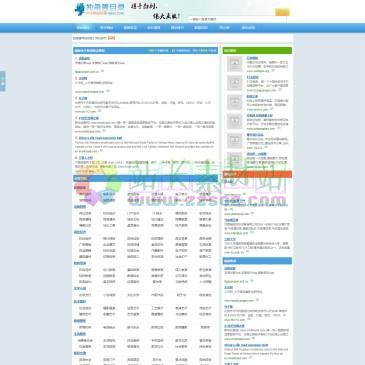The width and height of the screenshot is (365, 365).
Task: Click the external-link icon after the second numbered entry's URL
Action: pyautogui.click(x=107, y=91)
